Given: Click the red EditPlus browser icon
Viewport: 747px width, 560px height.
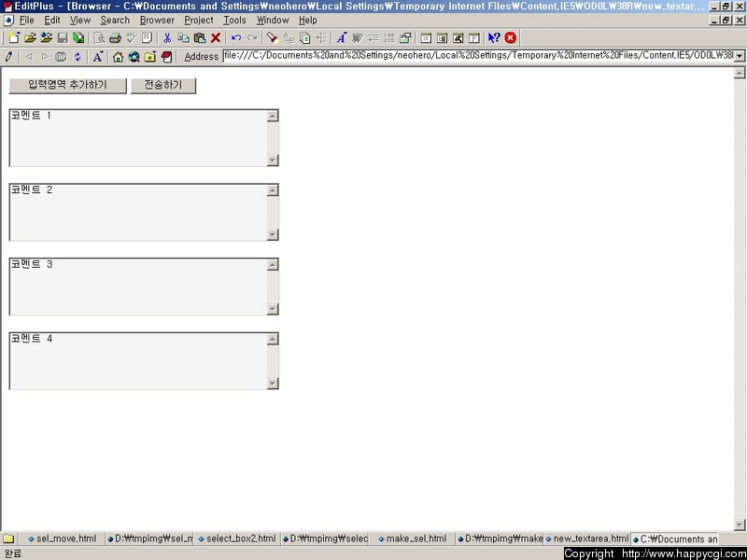Looking at the screenshot, I should point(166,57).
